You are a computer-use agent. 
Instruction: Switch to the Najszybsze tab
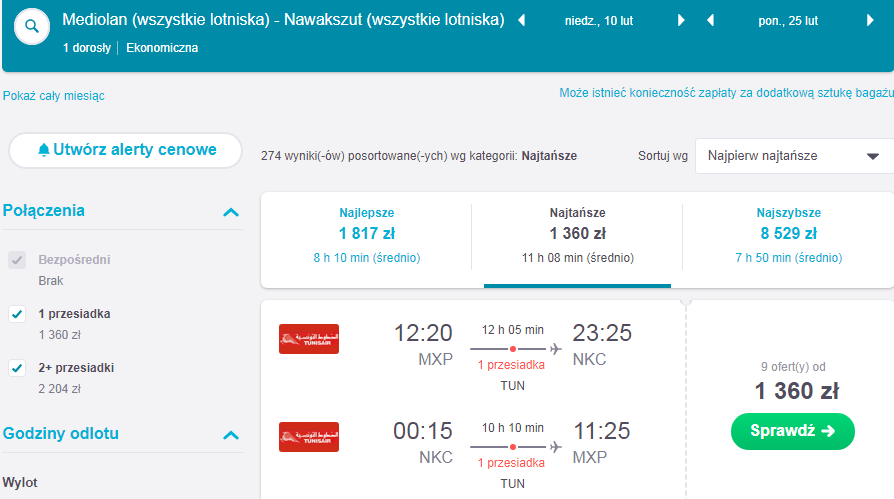[789, 235]
